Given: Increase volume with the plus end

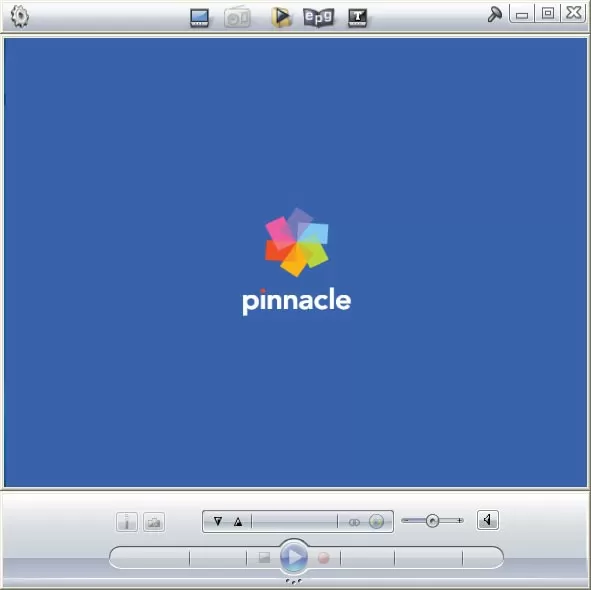Looking at the screenshot, I should [460, 520].
